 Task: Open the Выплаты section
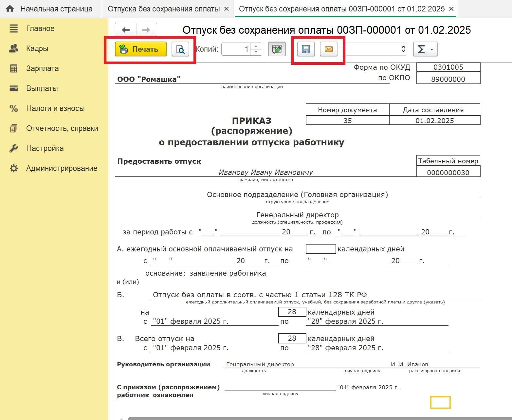pyautogui.click(x=42, y=88)
